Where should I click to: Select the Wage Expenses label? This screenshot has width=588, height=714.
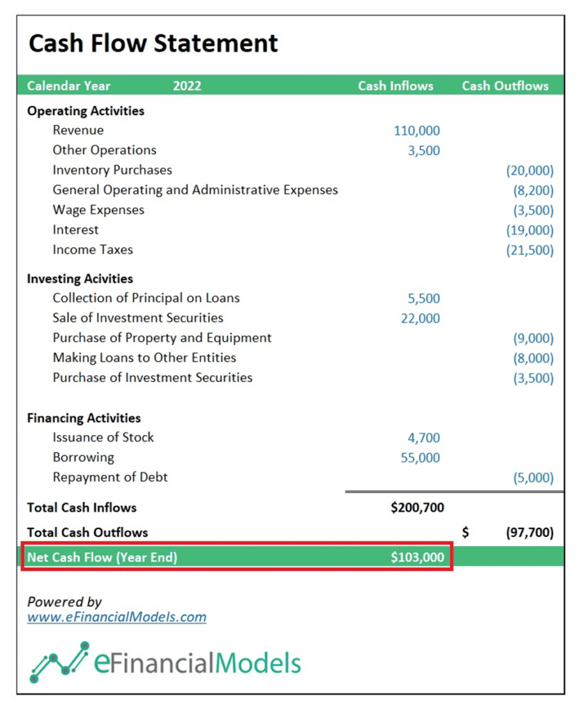[98, 210]
